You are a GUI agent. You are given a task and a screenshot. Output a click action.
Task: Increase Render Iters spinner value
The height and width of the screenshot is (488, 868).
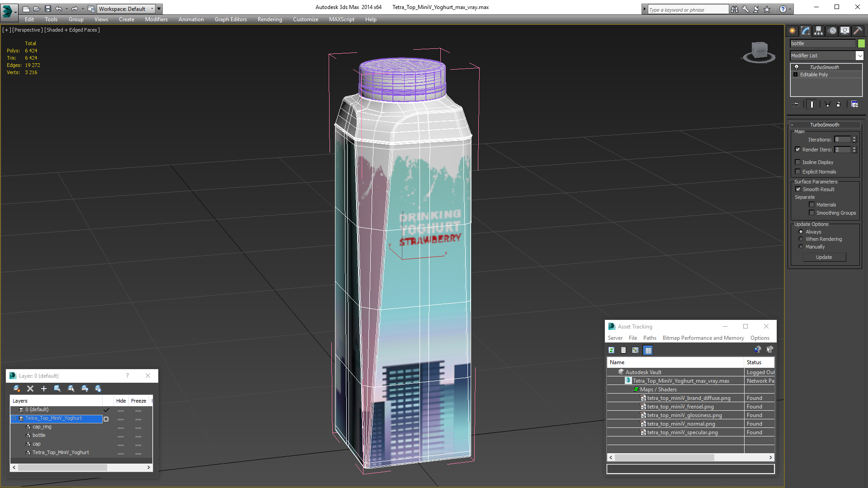[x=854, y=148]
